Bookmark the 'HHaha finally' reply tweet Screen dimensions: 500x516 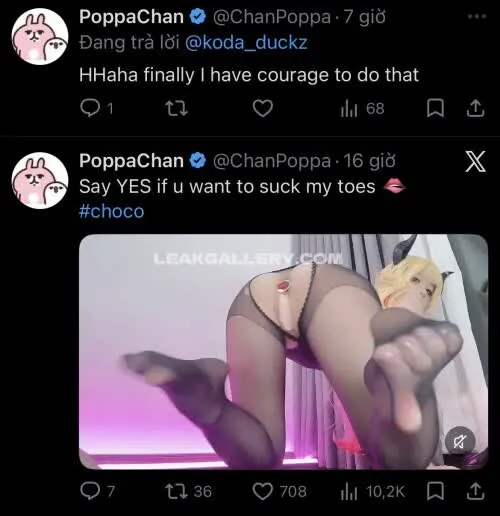435,109
